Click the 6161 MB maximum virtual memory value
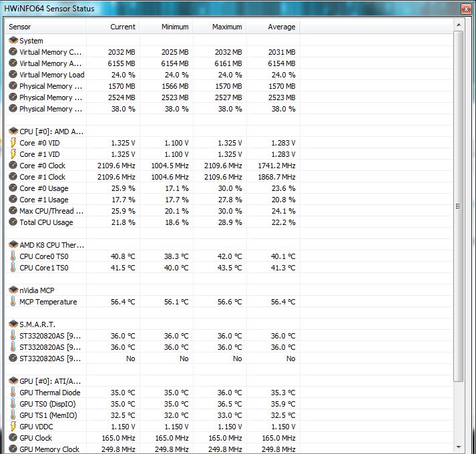 pos(228,63)
